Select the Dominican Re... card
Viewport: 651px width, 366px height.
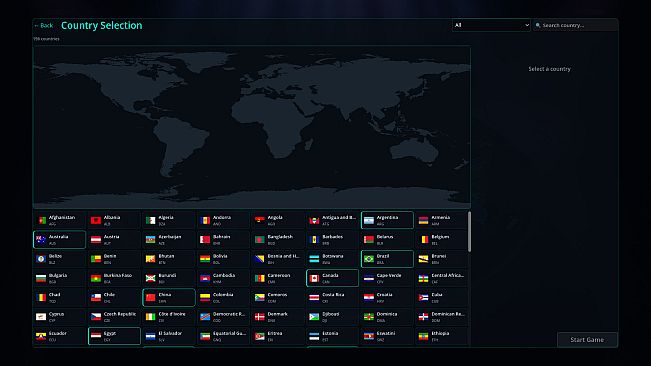click(x=442, y=317)
